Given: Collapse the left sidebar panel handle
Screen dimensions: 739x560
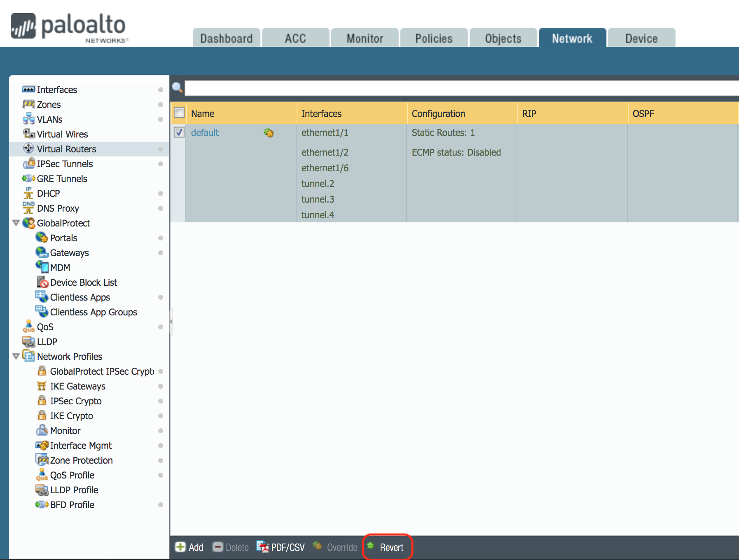Looking at the screenshot, I should coord(171,321).
